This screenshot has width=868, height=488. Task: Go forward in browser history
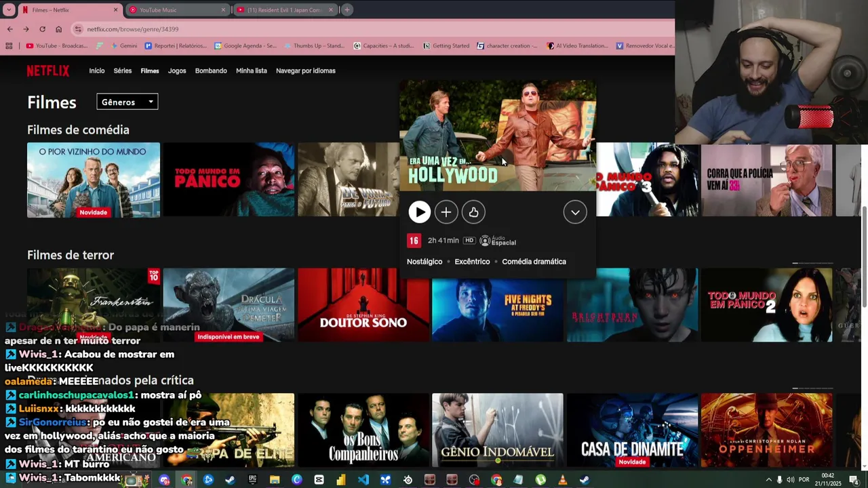26,29
